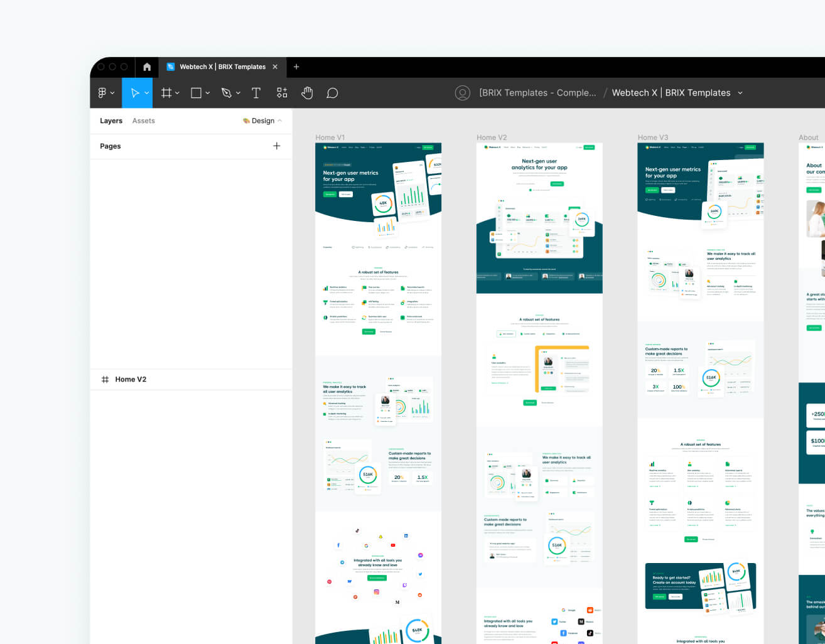Switch to the Assets tab

143,121
